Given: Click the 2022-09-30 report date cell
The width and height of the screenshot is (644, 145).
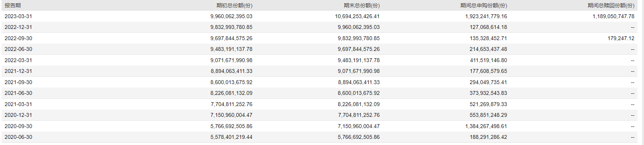Looking at the screenshot, I should tap(18, 38).
